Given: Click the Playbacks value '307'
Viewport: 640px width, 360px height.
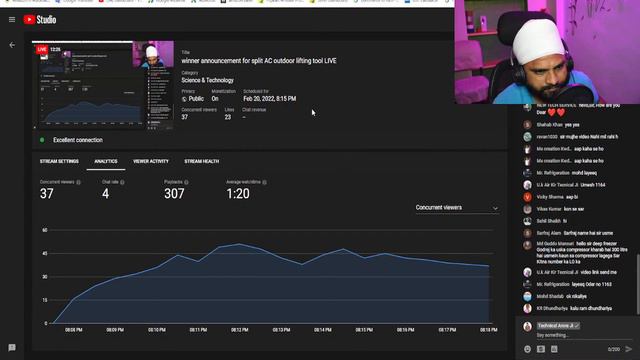Looking at the screenshot, I should [x=174, y=193].
